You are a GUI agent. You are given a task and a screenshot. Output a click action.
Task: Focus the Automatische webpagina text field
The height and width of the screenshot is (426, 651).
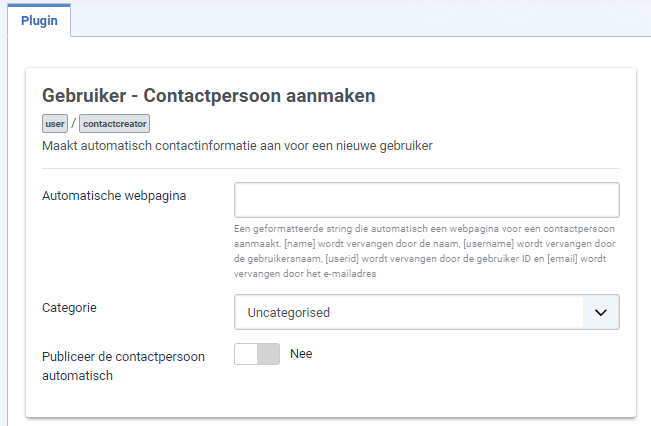[427, 200]
